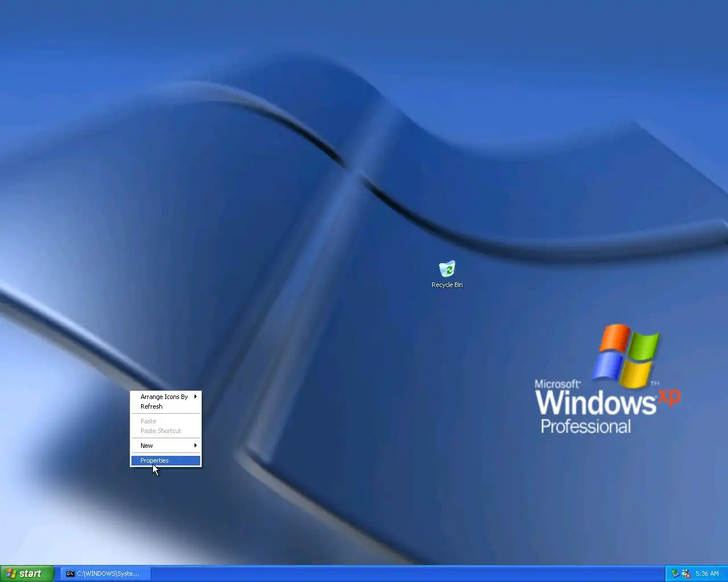
Task: Click the Safely Remove Hardware tray icon
Action: coord(675,573)
